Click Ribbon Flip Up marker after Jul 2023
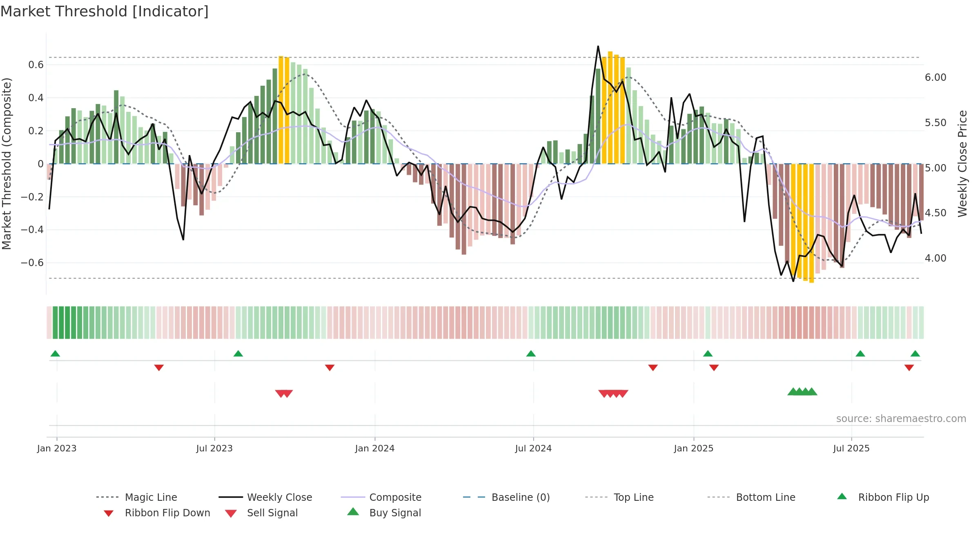 [x=238, y=353]
